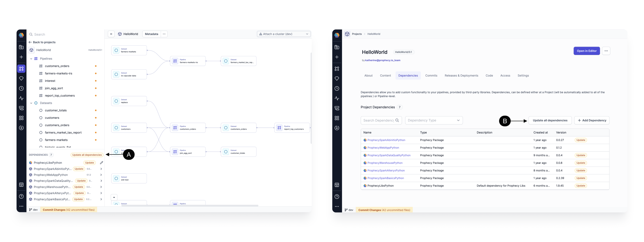Screen dimensions: 644x242
Task: Click Update all dependencies in right panel
Action: (x=550, y=120)
